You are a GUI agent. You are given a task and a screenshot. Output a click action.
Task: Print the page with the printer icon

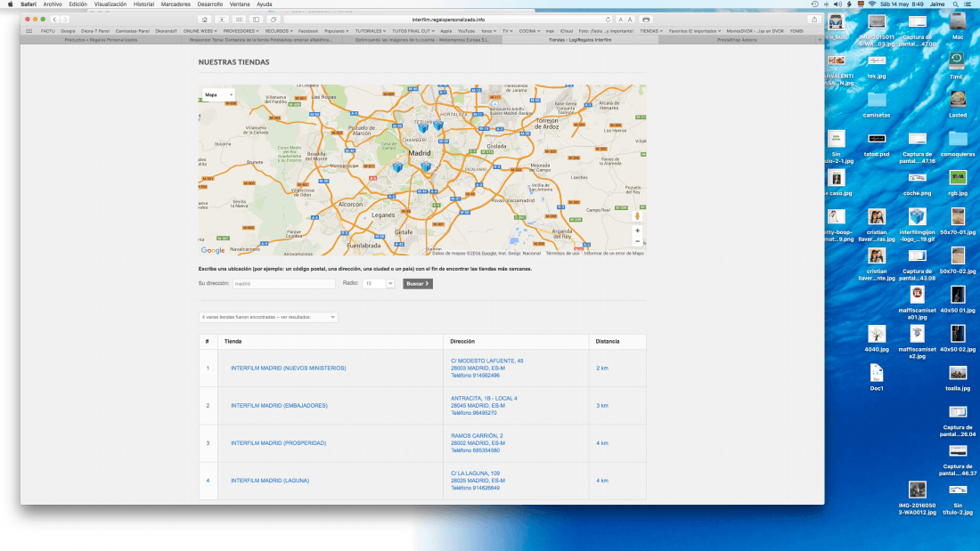pyautogui.click(x=646, y=20)
